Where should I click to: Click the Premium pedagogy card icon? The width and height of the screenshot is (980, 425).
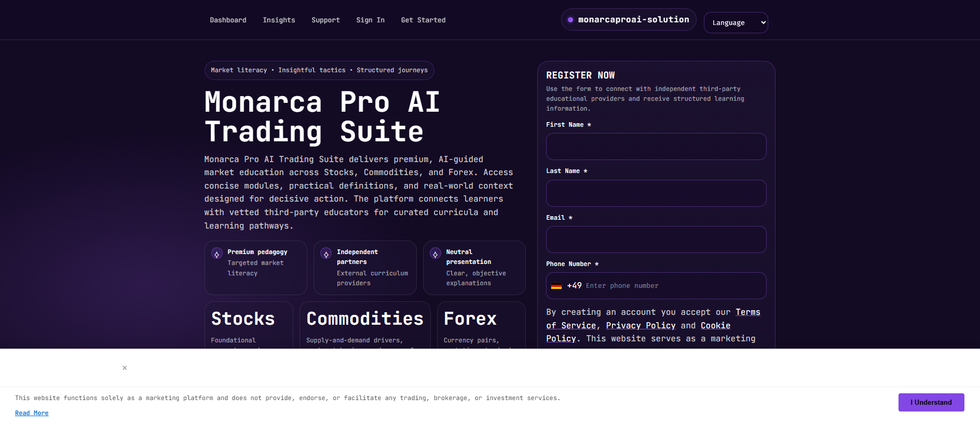(x=217, y=254)
